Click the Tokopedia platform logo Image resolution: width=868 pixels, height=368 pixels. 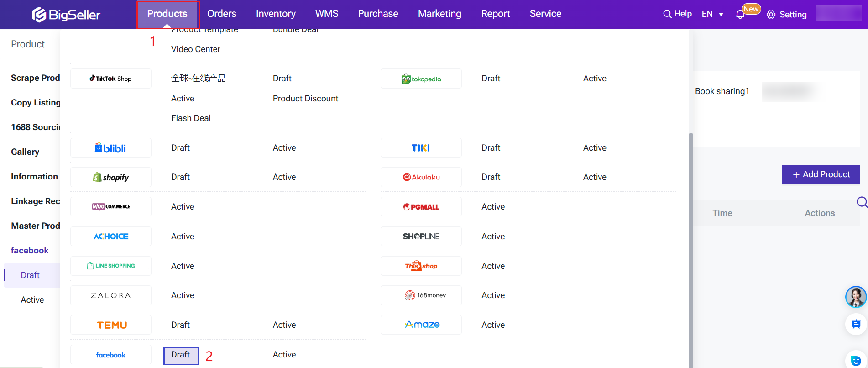pos(421,79)
